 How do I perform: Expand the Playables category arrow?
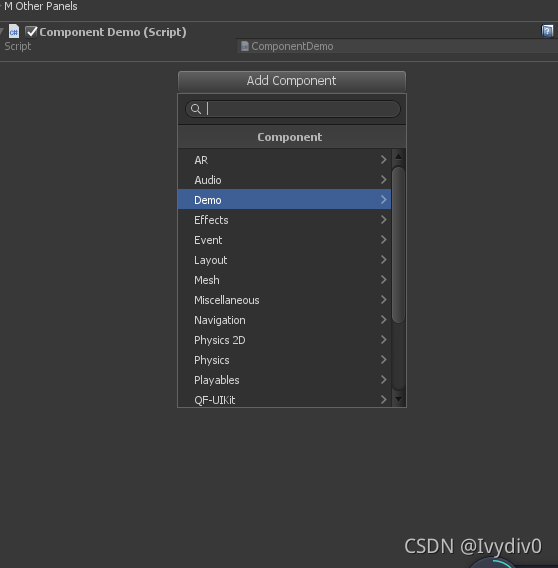383,380
